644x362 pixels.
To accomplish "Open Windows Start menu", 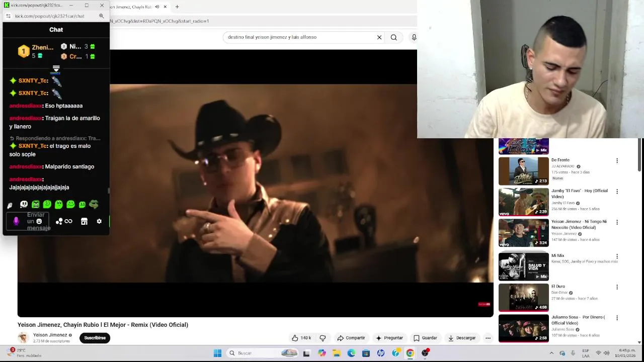I will tap(217, 353).
